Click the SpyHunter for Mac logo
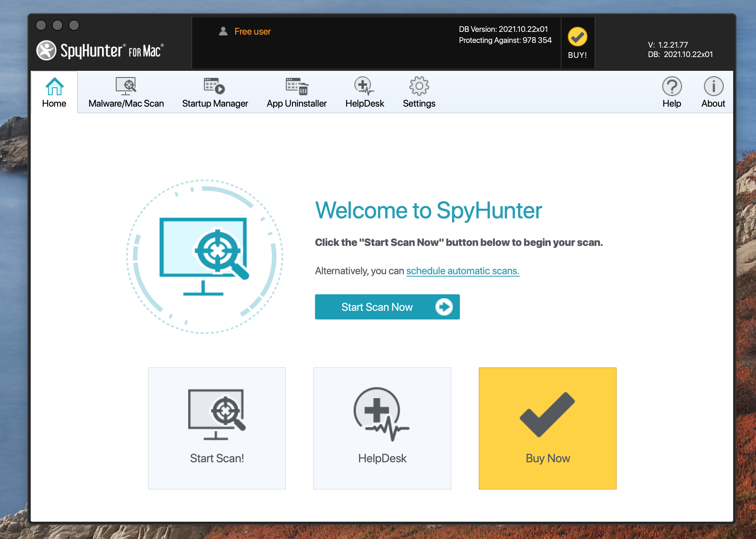756x539 pixels. coord(100,51)
